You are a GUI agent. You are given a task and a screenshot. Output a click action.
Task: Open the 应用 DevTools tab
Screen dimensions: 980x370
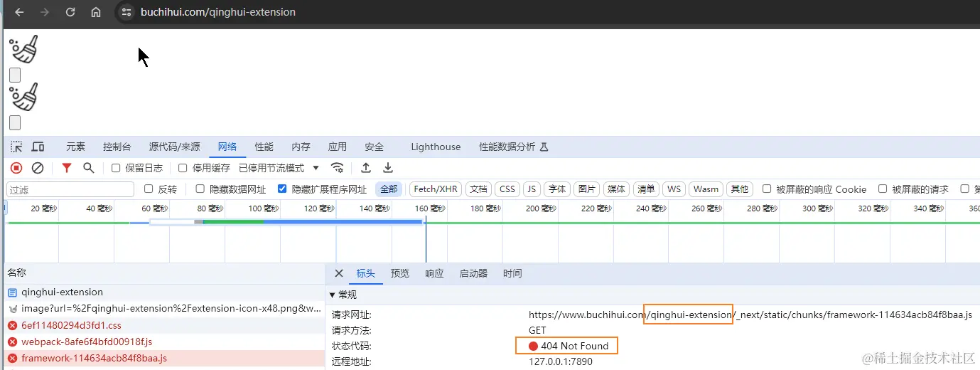click(x=338, y=147)
